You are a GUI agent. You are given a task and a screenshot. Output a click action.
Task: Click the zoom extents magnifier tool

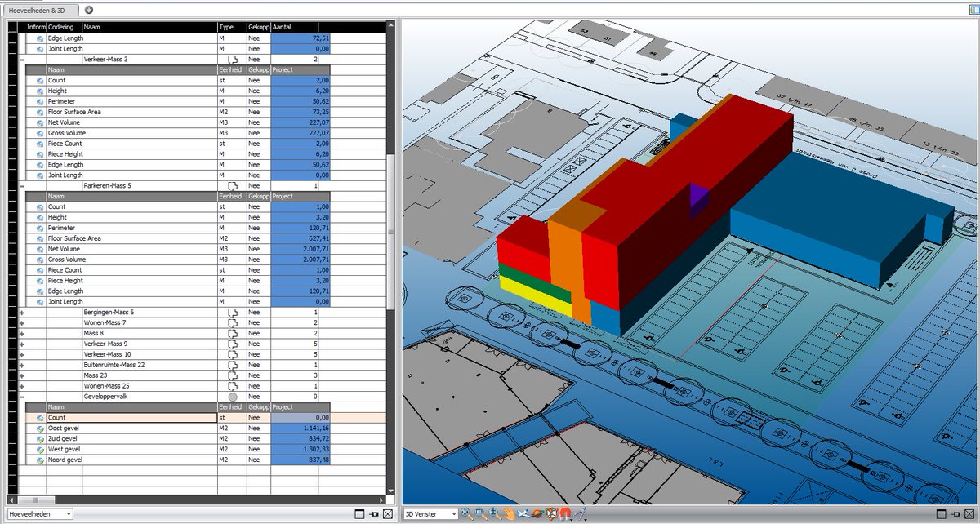point(466,513)
